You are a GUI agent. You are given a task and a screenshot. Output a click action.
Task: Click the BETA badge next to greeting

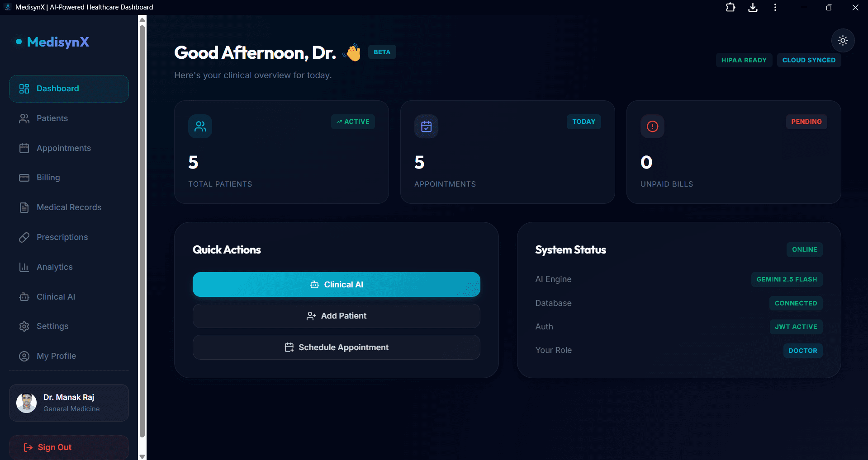382,52
